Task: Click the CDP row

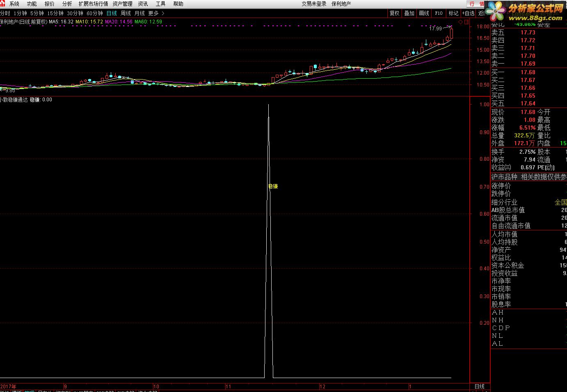Action: 529,328
